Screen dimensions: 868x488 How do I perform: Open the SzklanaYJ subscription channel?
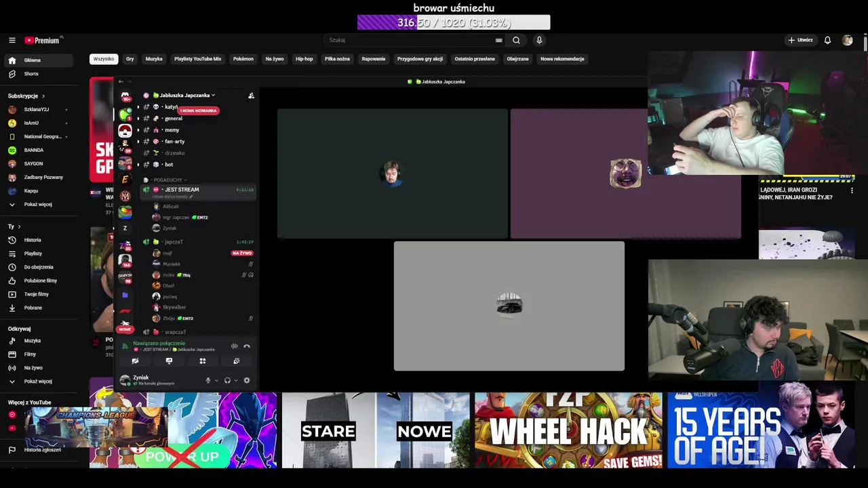pos(38,109)
